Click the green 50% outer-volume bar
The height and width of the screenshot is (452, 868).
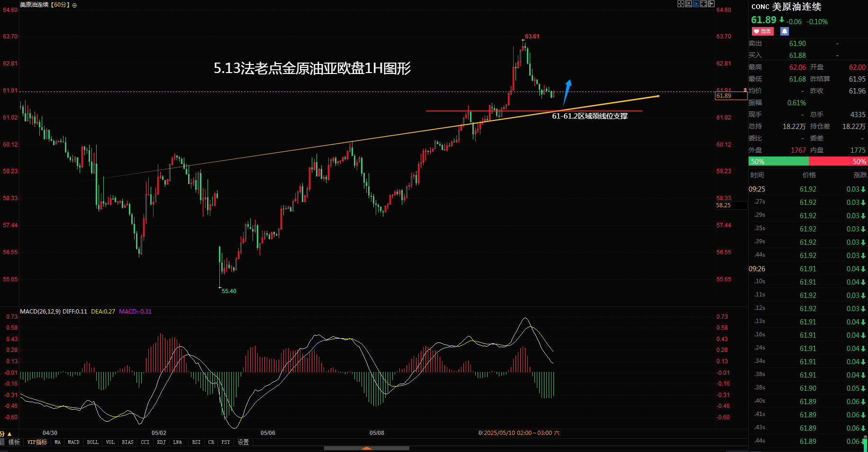[778, 162]
